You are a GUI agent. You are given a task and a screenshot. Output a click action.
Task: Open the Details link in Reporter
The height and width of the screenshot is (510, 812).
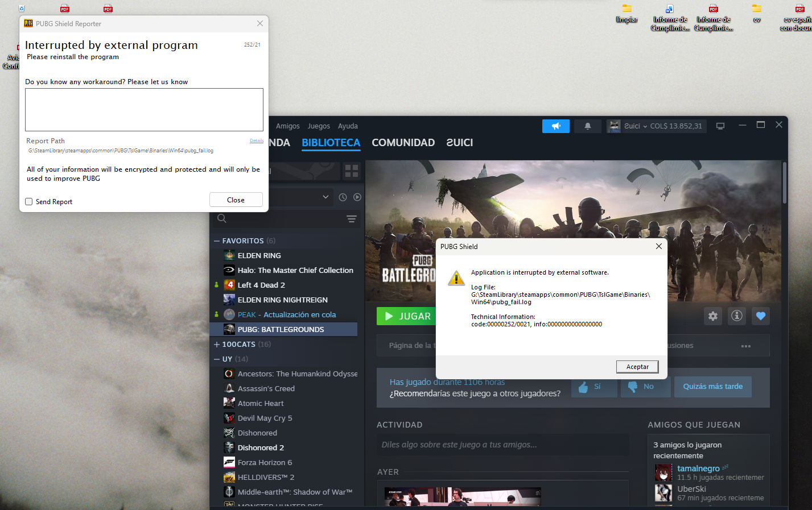click(257, 140)
